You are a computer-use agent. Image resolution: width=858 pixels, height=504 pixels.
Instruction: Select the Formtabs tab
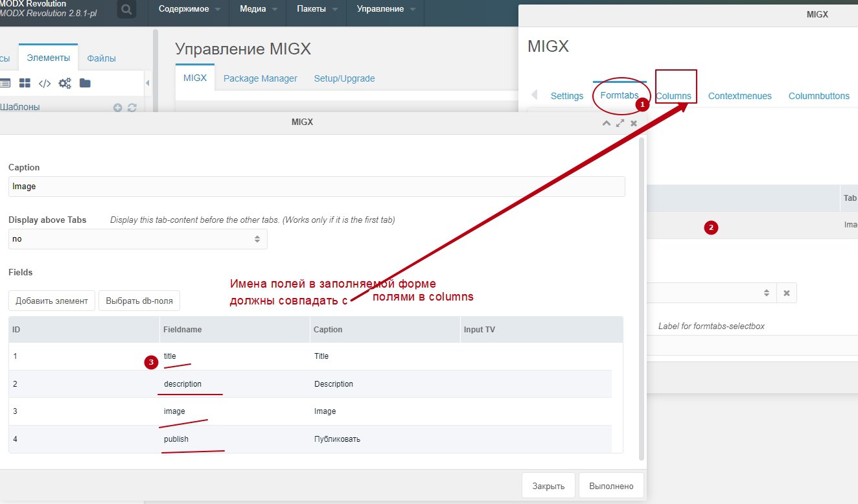point(620,95)
